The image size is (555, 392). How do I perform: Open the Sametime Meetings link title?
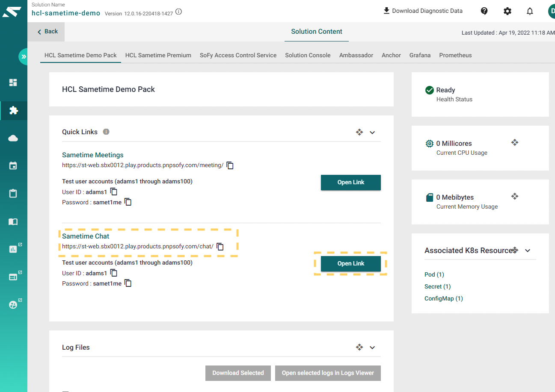(x=93, y=155)
